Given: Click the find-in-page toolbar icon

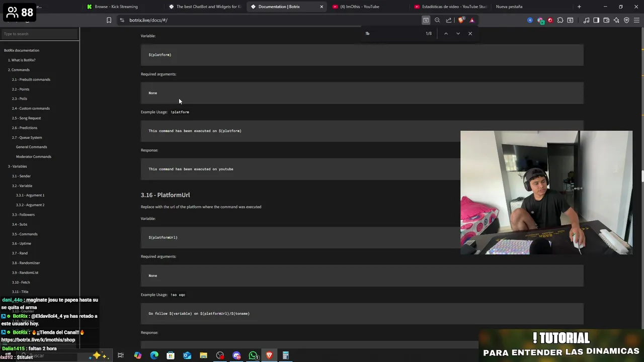Looking at the screenshot, I should pos(426,20).
